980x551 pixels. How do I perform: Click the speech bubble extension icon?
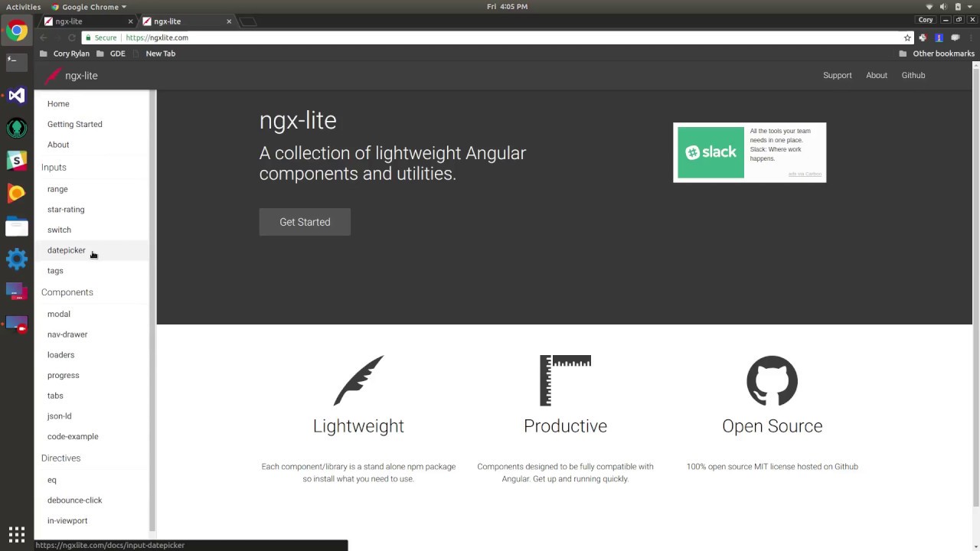point(955,37)
